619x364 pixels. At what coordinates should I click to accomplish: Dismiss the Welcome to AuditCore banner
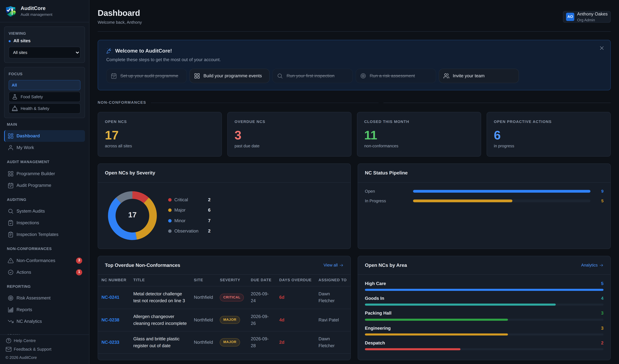pyautogui.click(x=602, y=48)
